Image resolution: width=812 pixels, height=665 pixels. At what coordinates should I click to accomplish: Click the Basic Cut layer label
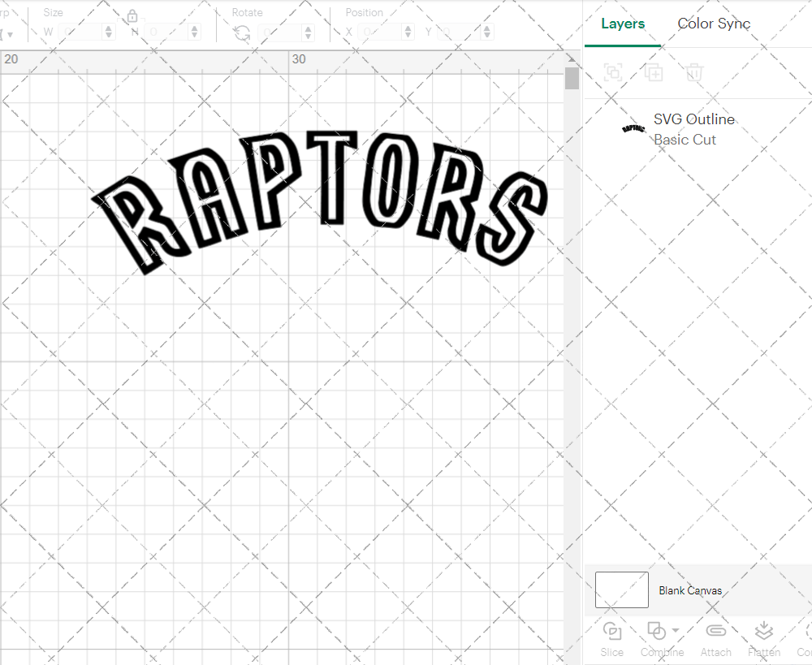(x=685, y=140)
